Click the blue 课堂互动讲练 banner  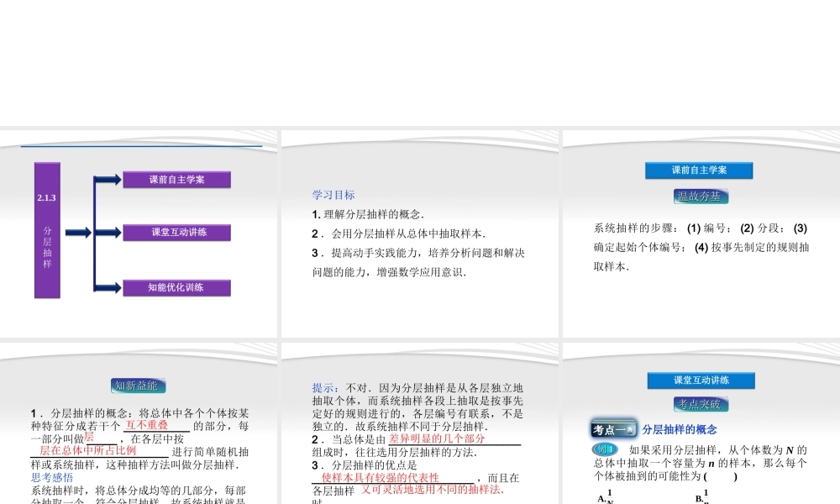coord(701,381)
